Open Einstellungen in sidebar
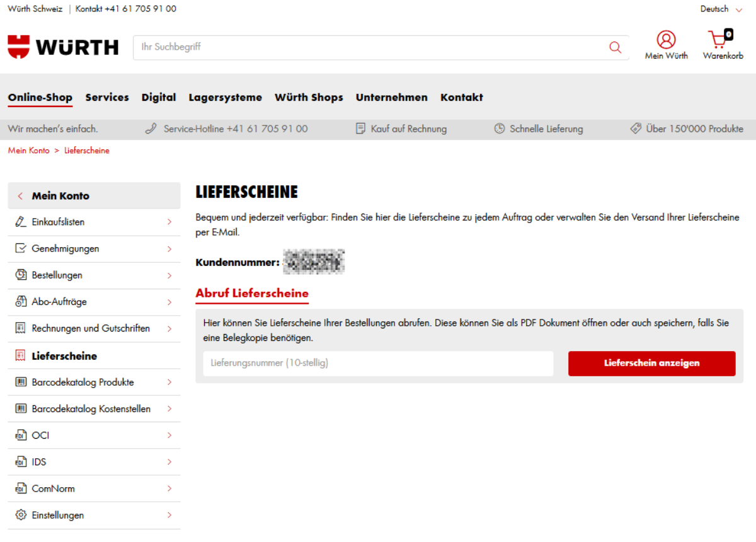 click(x=94, y=515)
